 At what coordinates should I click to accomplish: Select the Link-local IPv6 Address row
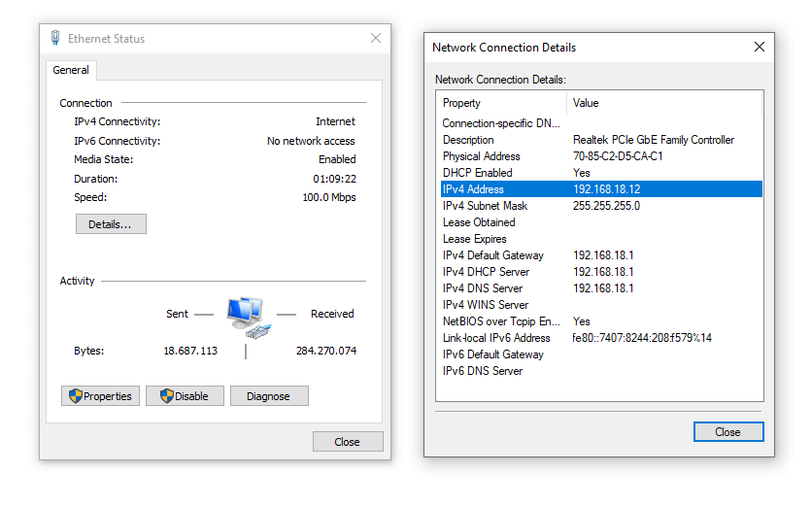[x=600, y=338]
